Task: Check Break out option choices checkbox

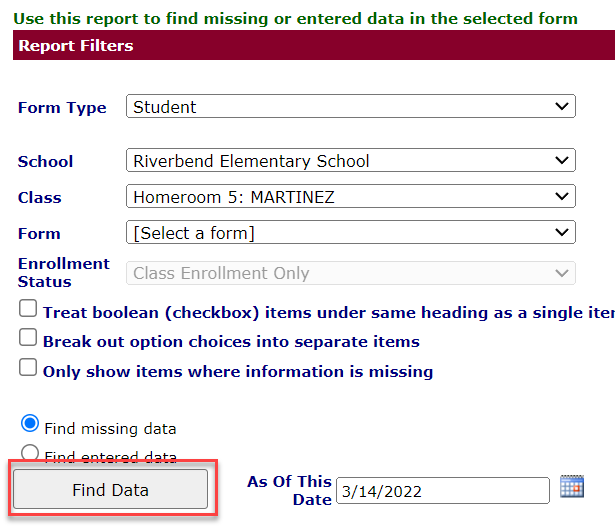Action: pyautogui.click(x=28, y=338)
